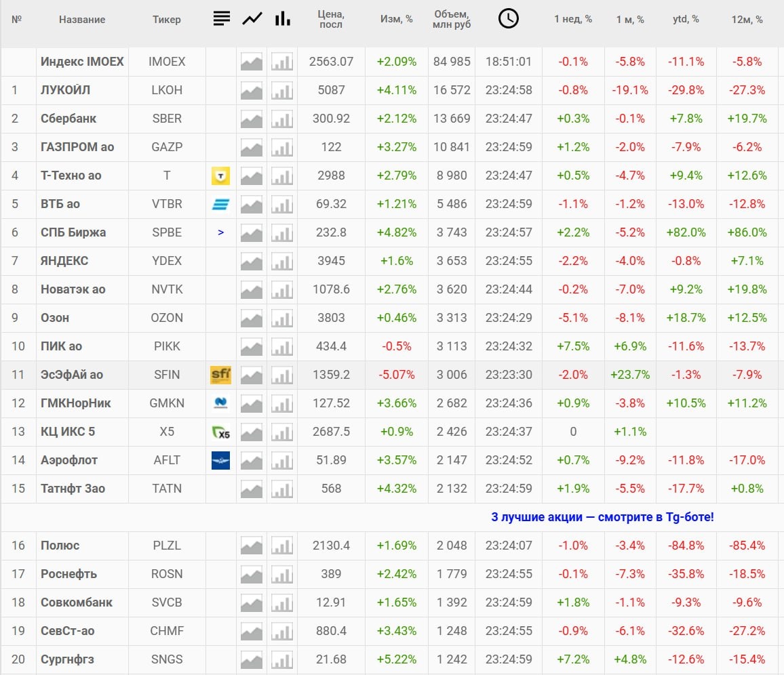This screenshot has height=675, width=784.
Task: Click time 18:51:01 in IMOEX row
Action: tap(509, 62)
